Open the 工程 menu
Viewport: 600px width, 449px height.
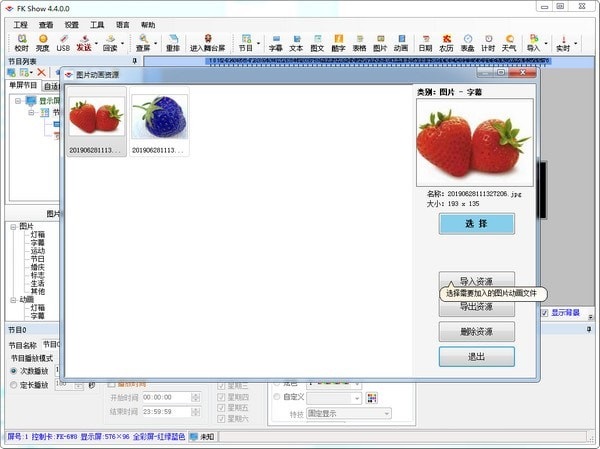click(20, 25)
